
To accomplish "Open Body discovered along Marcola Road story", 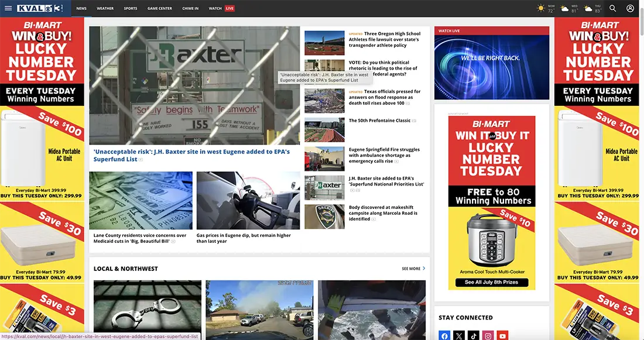I will pyautogui.click(x=383, y=213).
